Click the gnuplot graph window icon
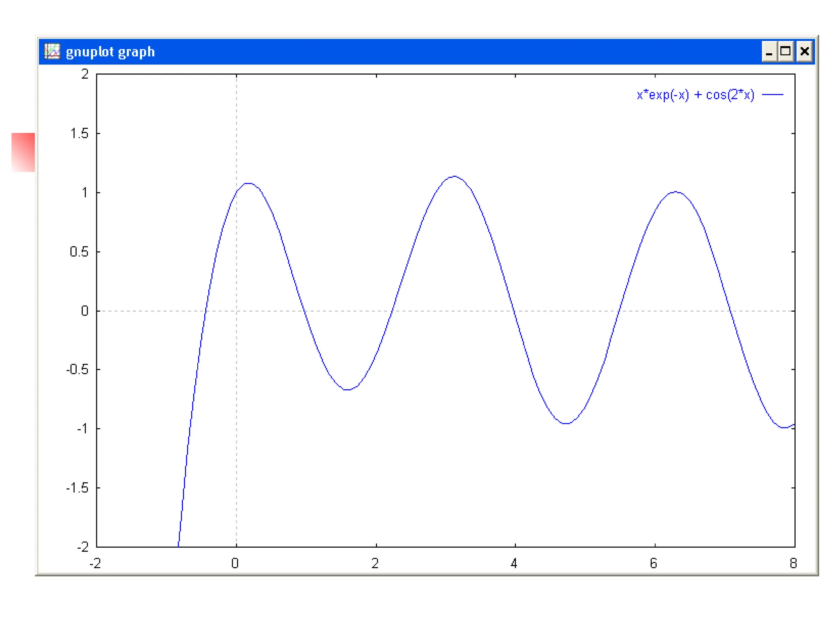Image resolution: width=840 pixels, height=630 pixels. (52, 52)
